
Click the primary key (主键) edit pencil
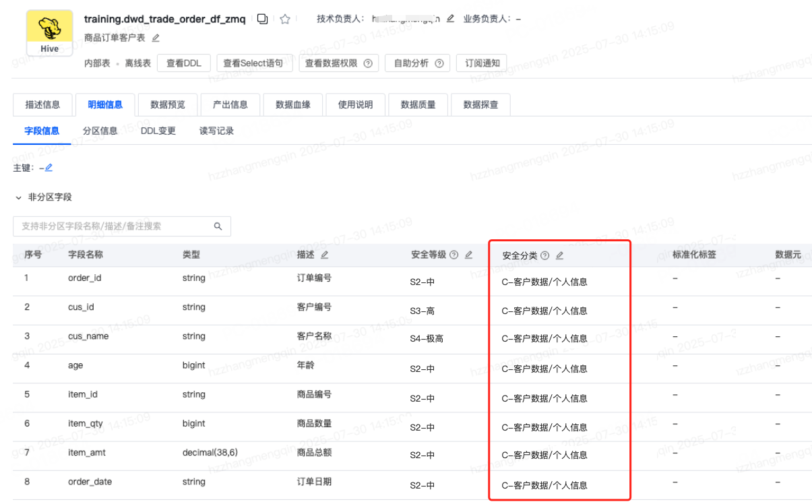pyautogui.click(x=49, y=167)
